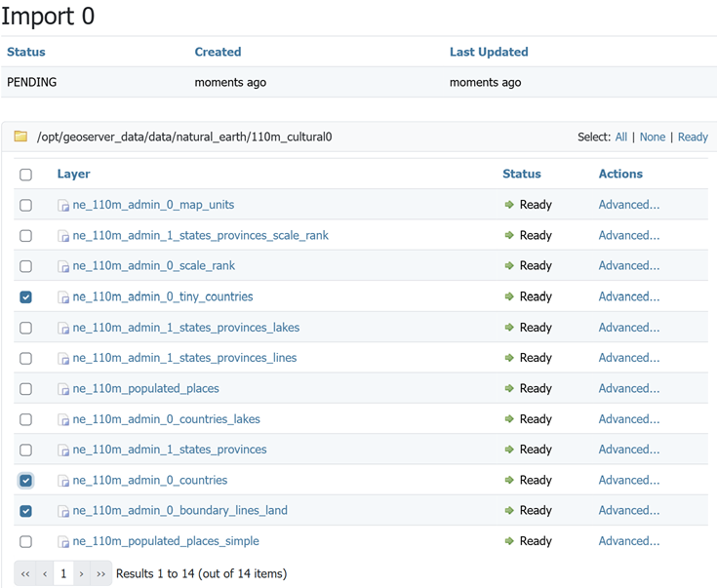Screen dimensions: 717x588
Task: Uncheck the ne_110m_admin_0_tiny_countries checkbox
Action: [x=25, y=296]
